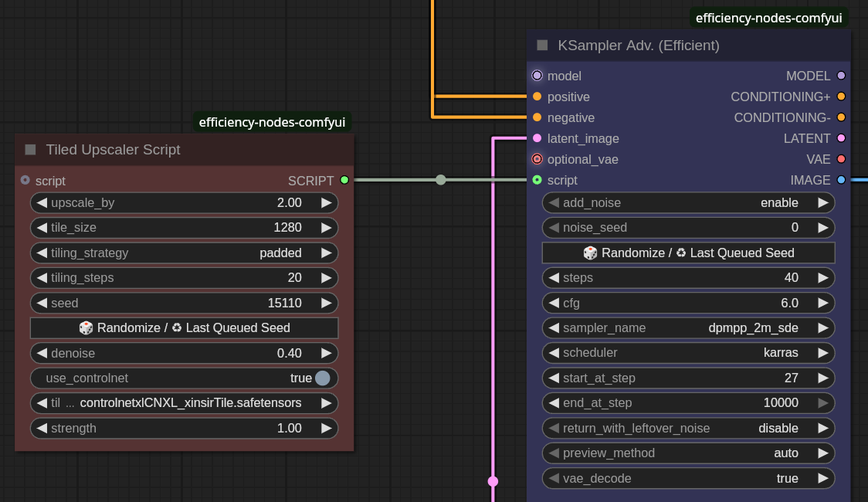Increase upscale_by with the right arrow

pos(326,202)
